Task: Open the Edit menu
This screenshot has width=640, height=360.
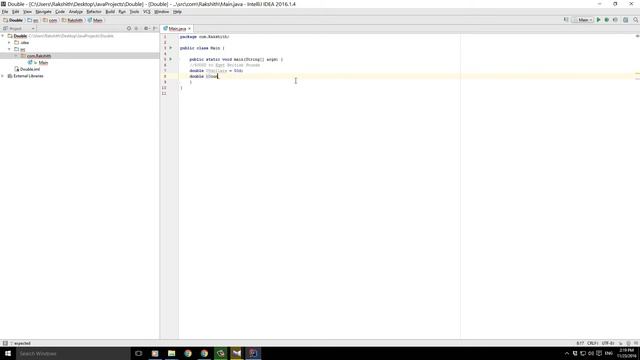Action: 16,12
